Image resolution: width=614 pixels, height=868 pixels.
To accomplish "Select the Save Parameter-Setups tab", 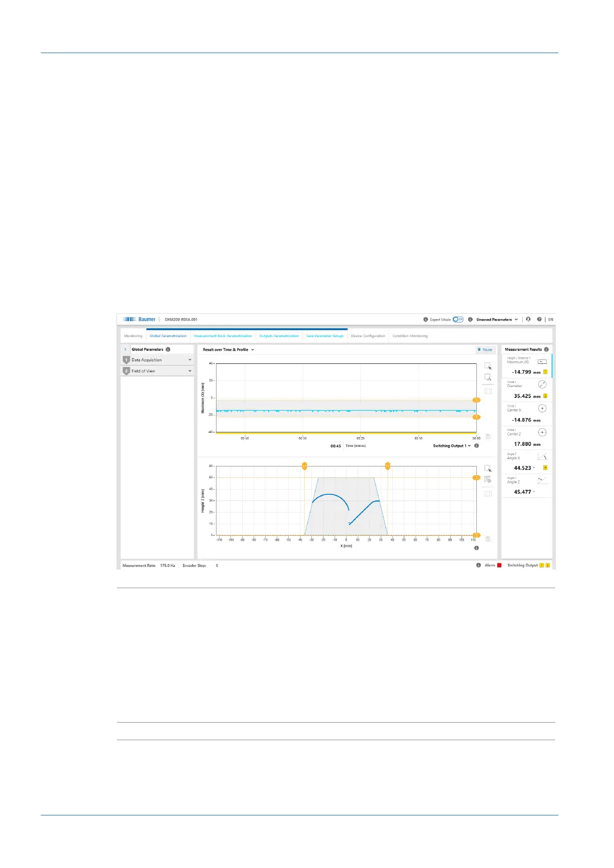I will point(325,336).
